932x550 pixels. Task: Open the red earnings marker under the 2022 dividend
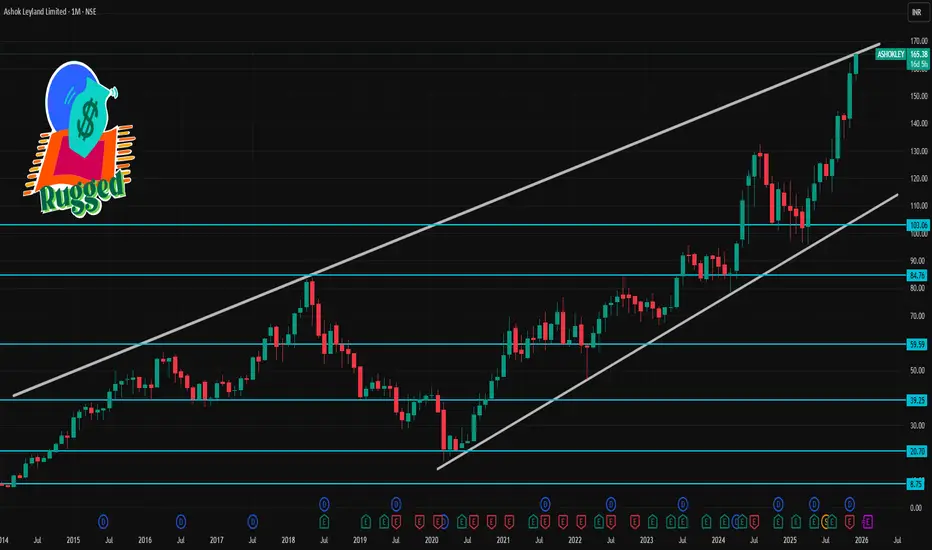click(x=612, y=522)
